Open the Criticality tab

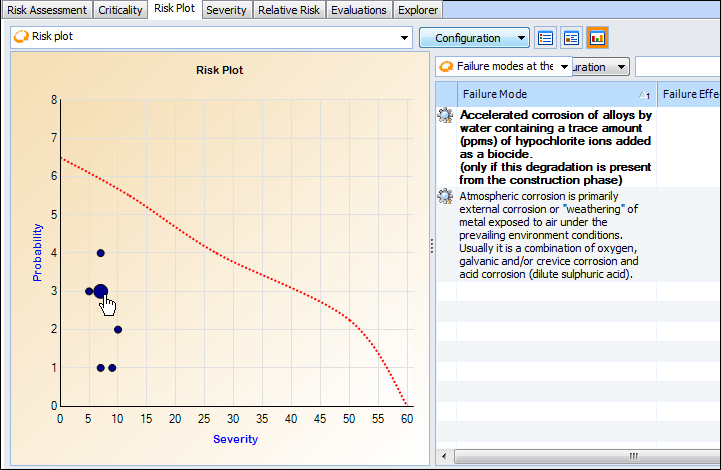[x=120, y=10]
